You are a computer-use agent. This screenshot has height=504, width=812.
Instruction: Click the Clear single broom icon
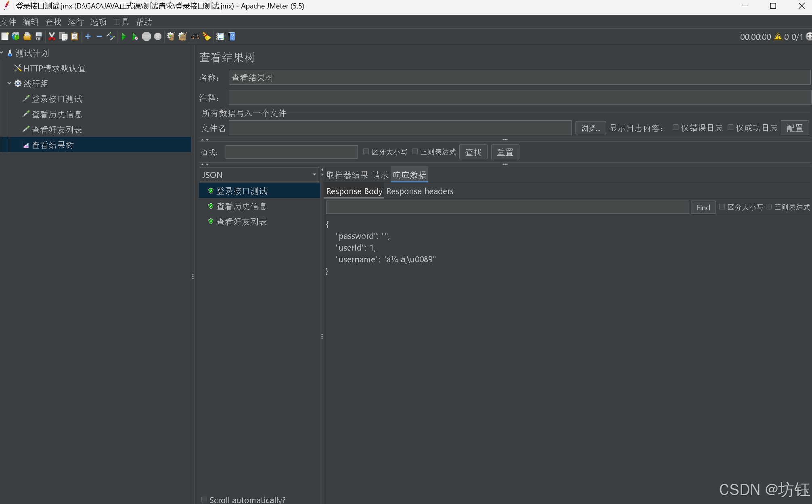pos(171,37)
